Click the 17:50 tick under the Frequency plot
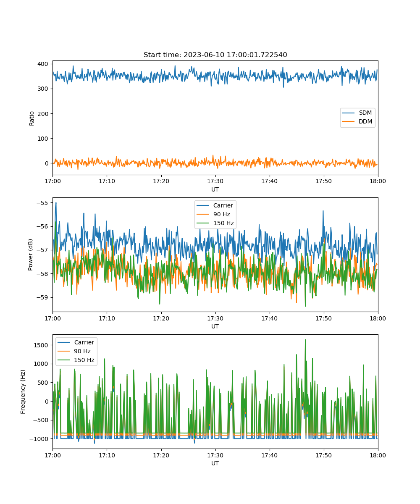Viewport: 420px width, 504px height. [x=324, y=455]
